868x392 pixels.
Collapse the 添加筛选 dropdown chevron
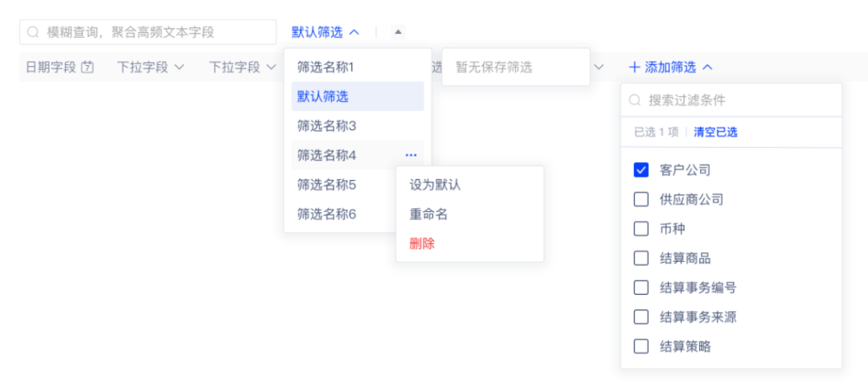click(x=707, y=67)
